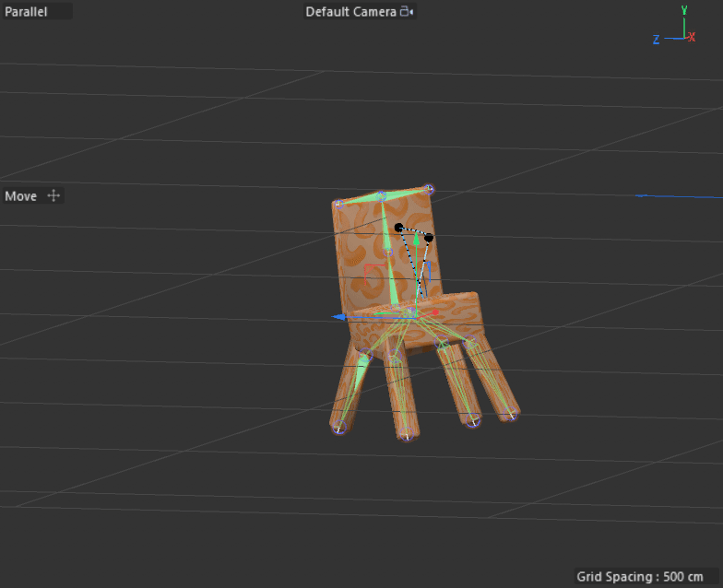Grab the blue Z-axis move arrow handle
Screen dimensions: 723x588
pyautogui.click(x=339, y=317)
